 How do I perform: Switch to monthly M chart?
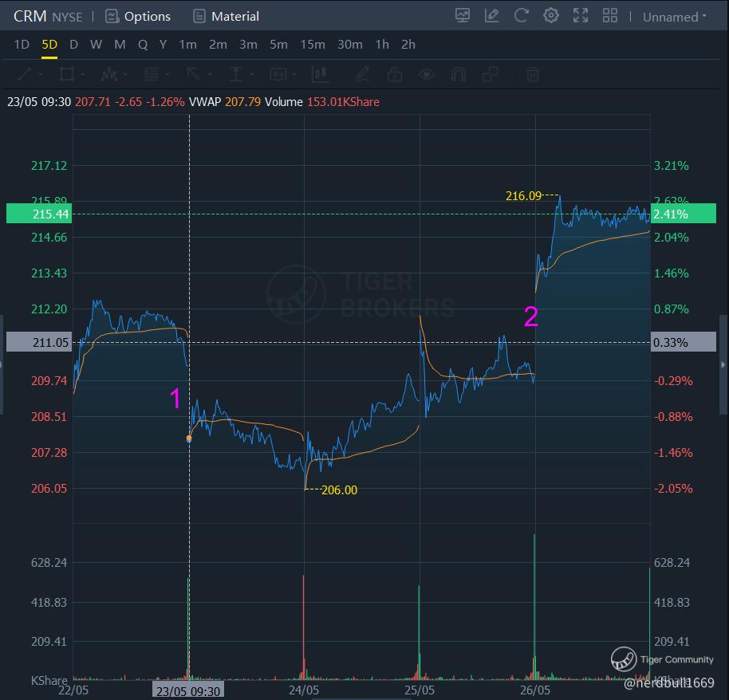[120, 45]
